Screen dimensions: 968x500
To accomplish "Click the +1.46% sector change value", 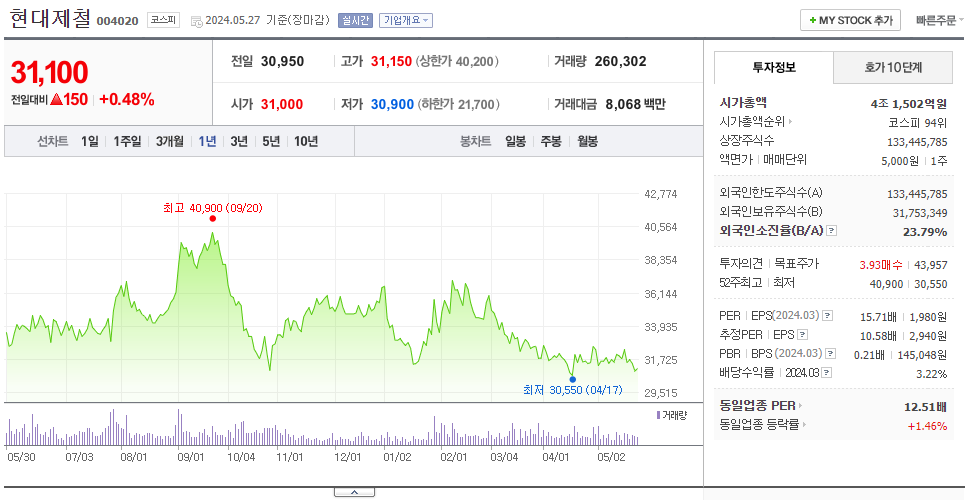I will coord(927,425).
